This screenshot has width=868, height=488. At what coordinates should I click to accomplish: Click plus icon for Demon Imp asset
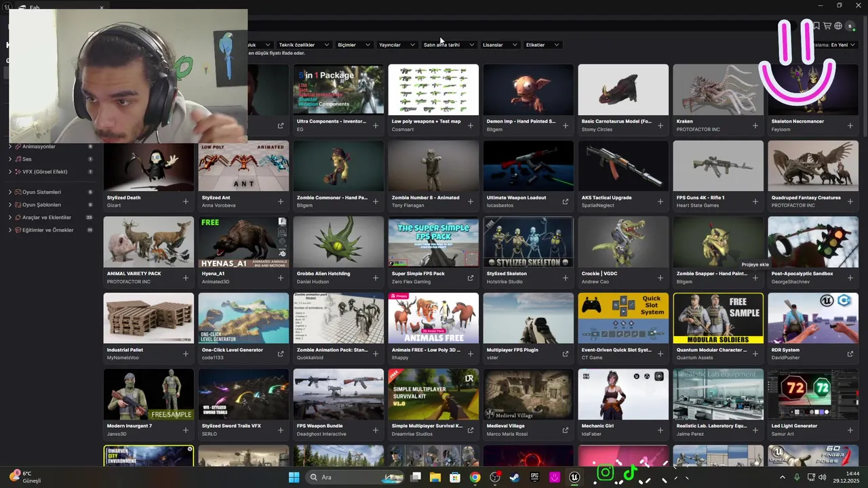[x=566, y=125]
